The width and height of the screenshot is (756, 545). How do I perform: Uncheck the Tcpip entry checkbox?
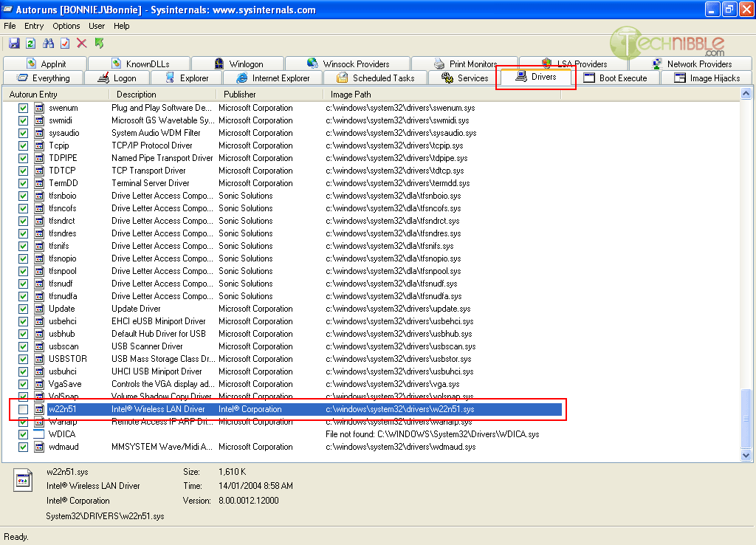click(x=23, y=145)
